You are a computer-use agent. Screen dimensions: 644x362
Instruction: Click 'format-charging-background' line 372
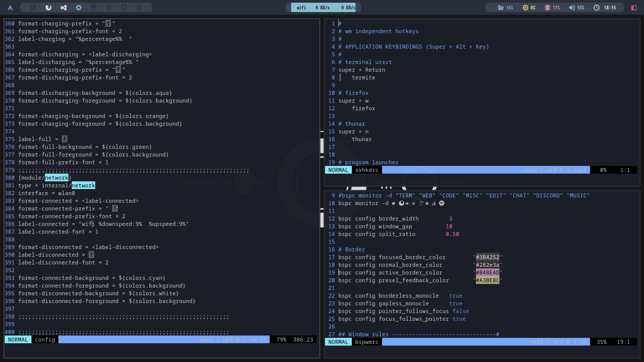pos(93,116)
